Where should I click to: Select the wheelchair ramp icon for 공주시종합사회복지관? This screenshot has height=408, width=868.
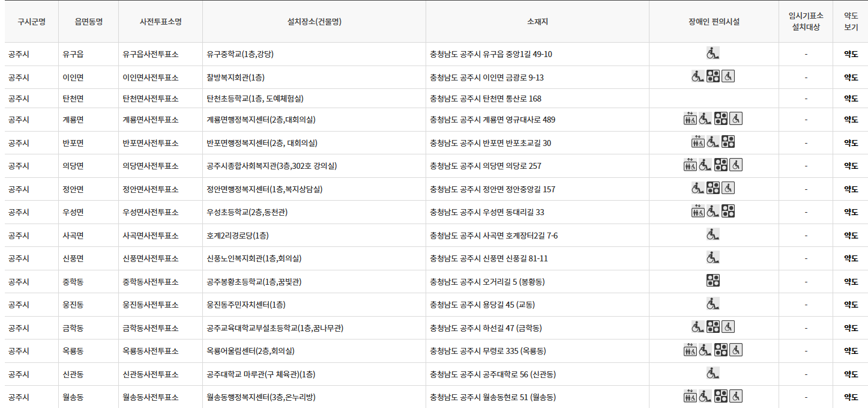[706, 164]
